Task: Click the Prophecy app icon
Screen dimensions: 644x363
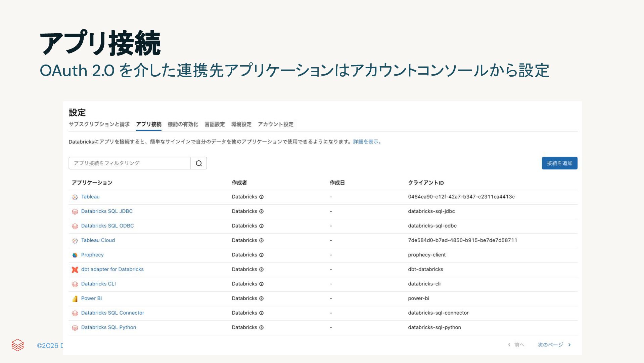Action: tap(75, 255)
